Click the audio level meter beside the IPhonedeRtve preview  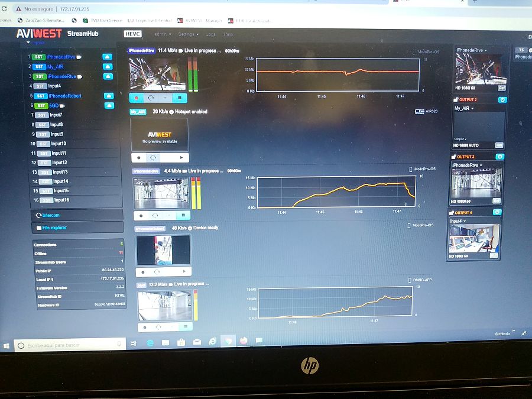[192, 71]
